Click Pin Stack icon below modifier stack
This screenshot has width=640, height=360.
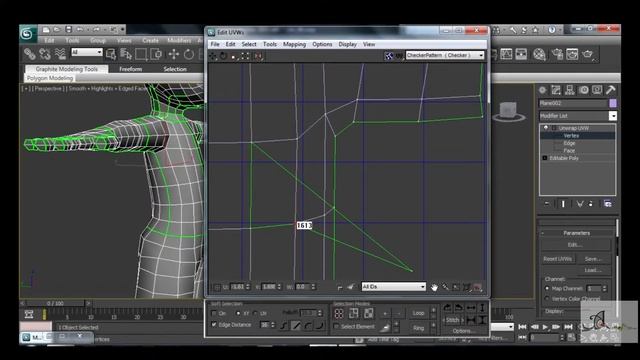(547, 204)
